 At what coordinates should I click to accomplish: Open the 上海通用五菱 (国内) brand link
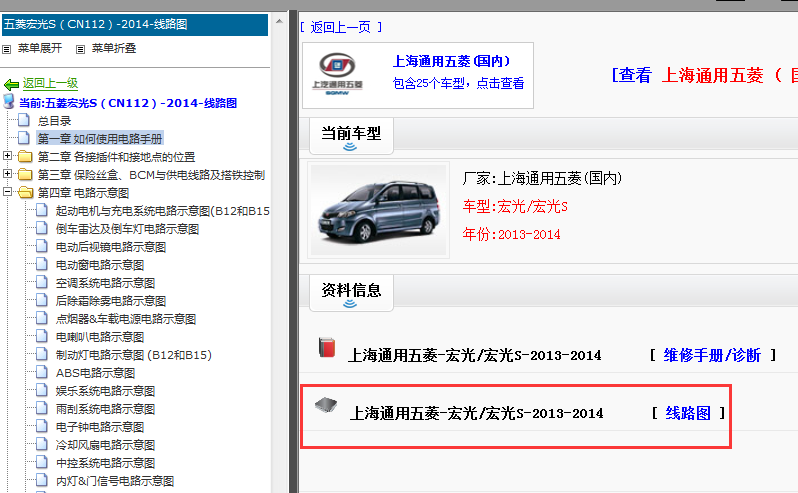(451, 62)
